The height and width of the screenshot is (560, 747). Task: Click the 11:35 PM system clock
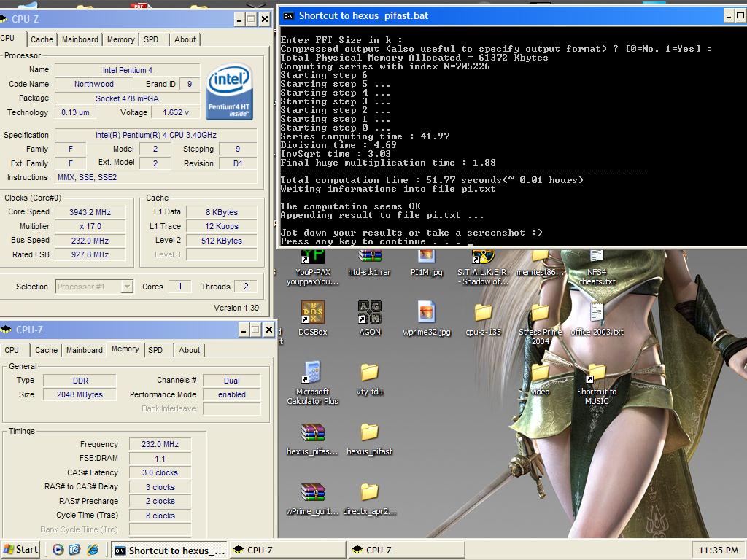tap(719, 551)
